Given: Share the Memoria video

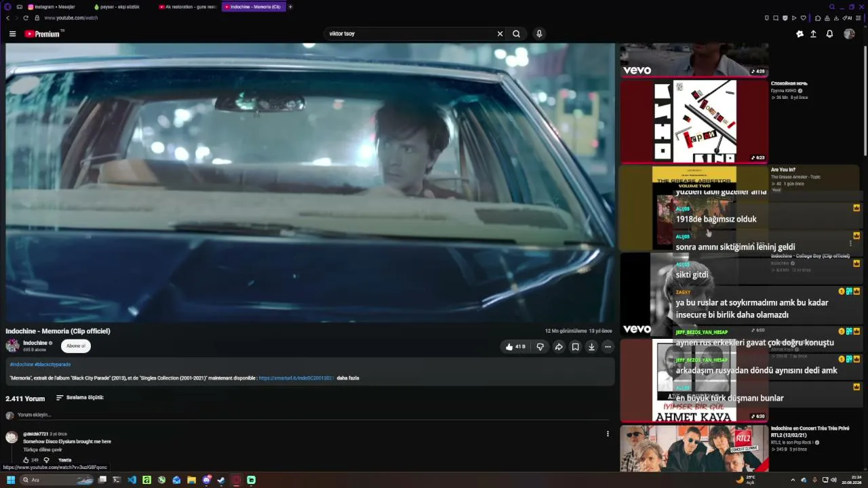Looking at the screenshot, I should (559, 346).
